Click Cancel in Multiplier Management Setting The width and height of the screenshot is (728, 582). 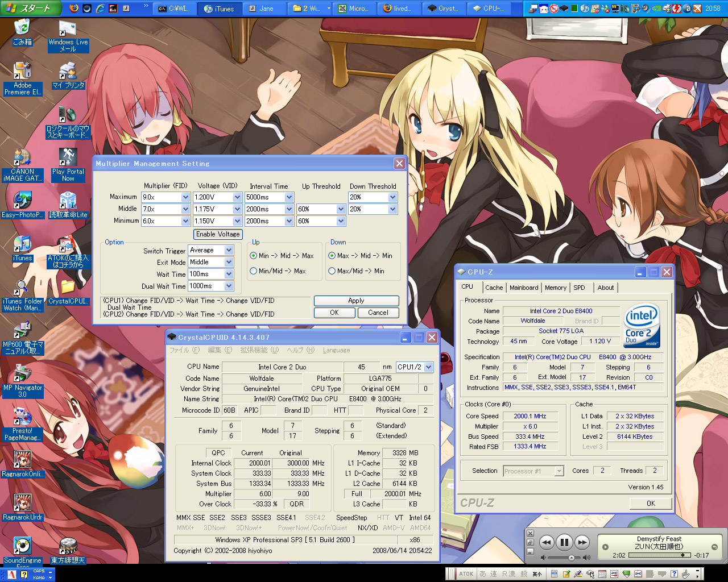coord(378,313)
